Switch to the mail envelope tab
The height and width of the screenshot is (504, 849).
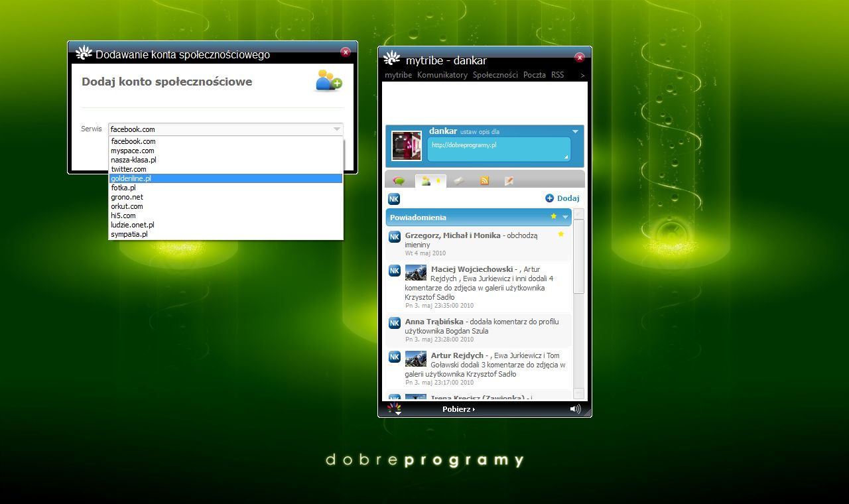point(459,181)
